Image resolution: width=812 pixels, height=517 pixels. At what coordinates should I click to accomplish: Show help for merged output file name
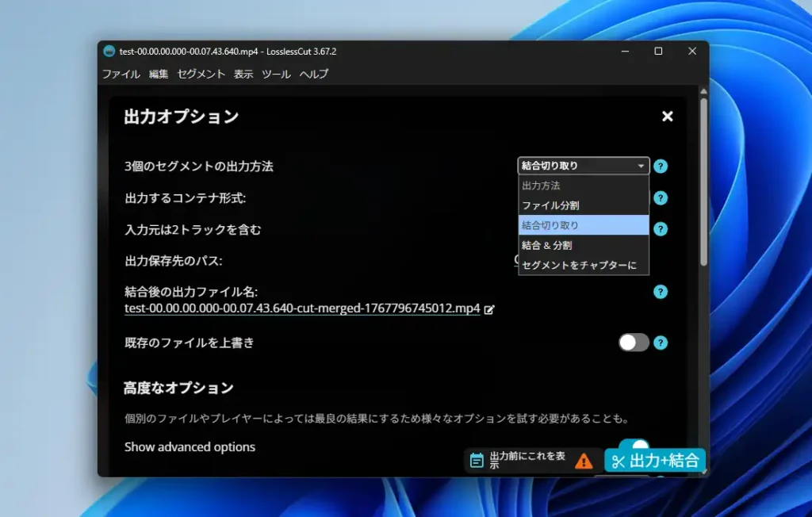[661, 292]
